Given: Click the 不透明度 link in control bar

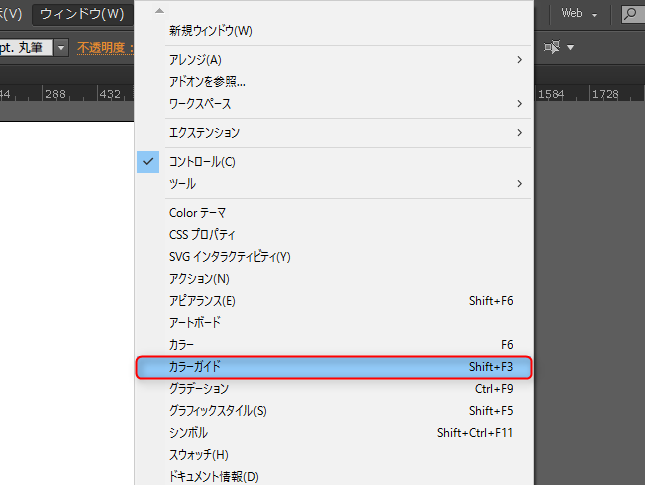Looking at the screenshot, I should point(105,48).
